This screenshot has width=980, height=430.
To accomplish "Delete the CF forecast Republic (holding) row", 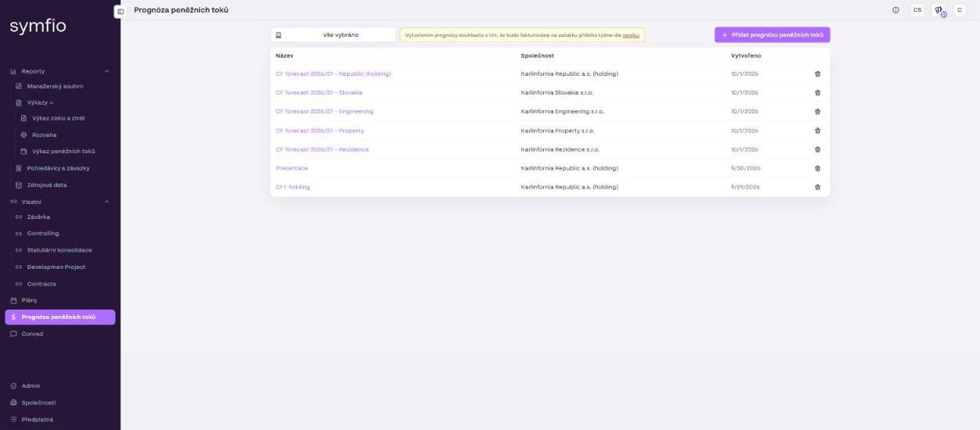I will (817, 73).
